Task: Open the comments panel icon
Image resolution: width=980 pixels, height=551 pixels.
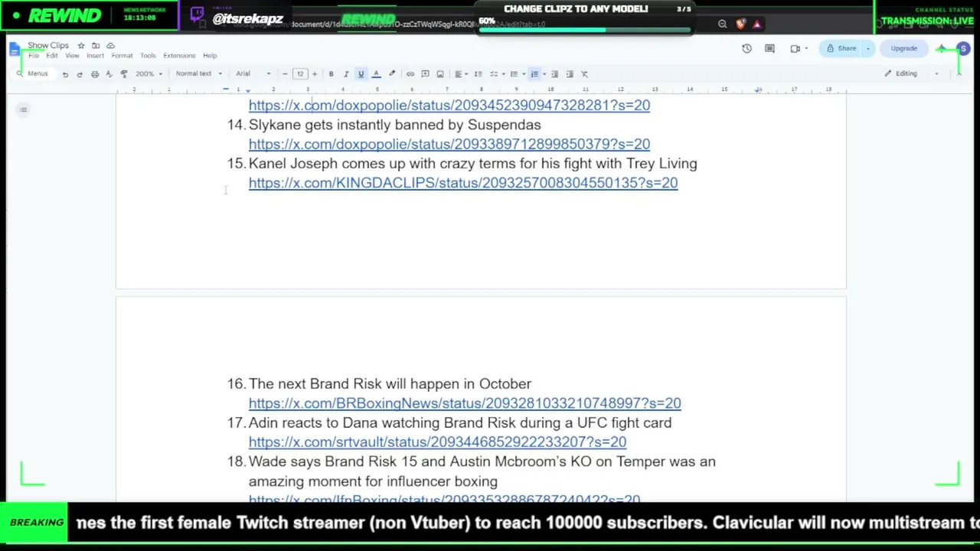Action: pyautogui.click(x=770, y=49)
